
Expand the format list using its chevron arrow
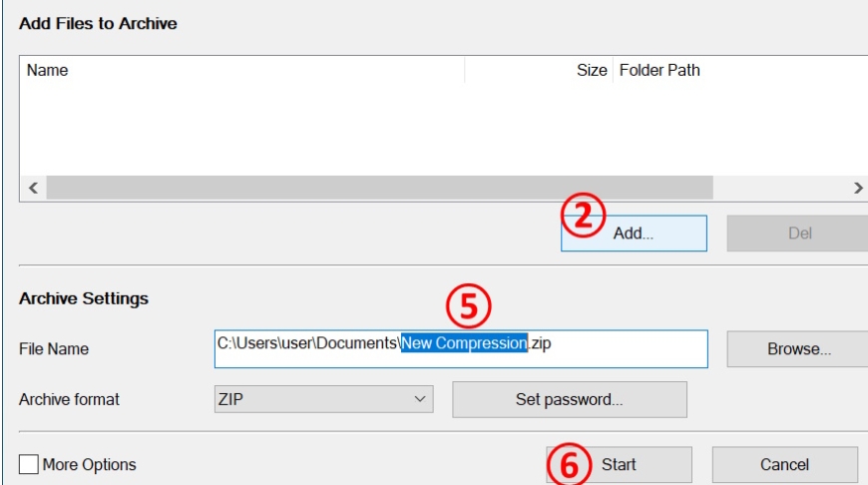pos(420,399)
